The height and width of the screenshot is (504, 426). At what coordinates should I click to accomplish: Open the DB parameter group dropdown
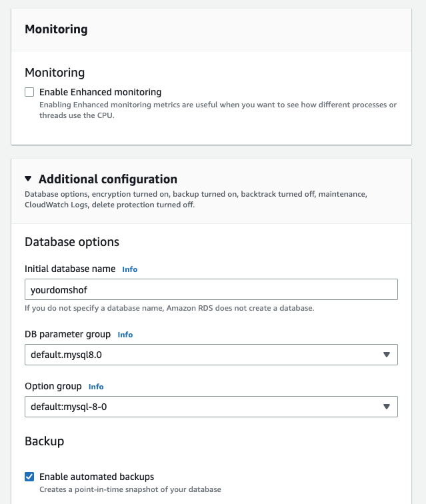(x=211, y=355)
